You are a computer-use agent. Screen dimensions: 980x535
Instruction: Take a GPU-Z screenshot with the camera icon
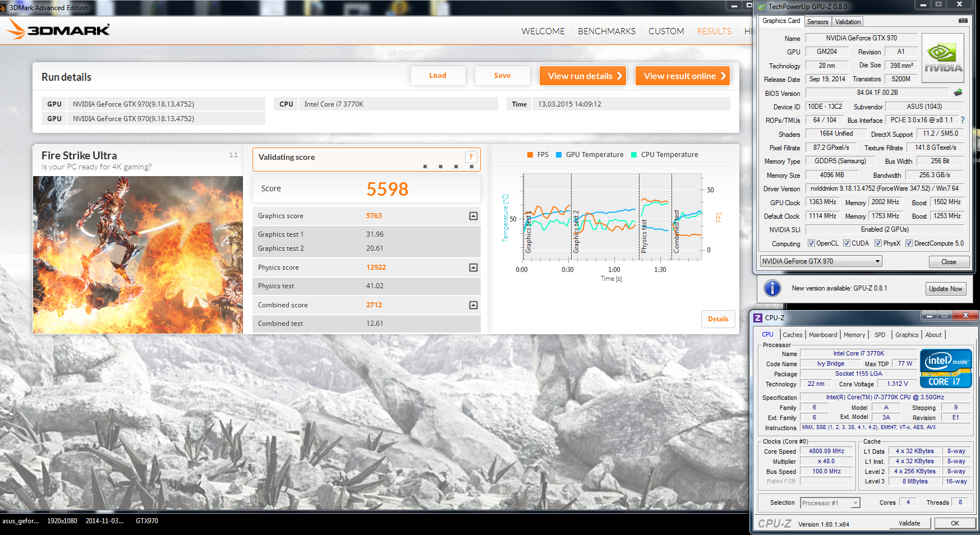coord(963,21)
